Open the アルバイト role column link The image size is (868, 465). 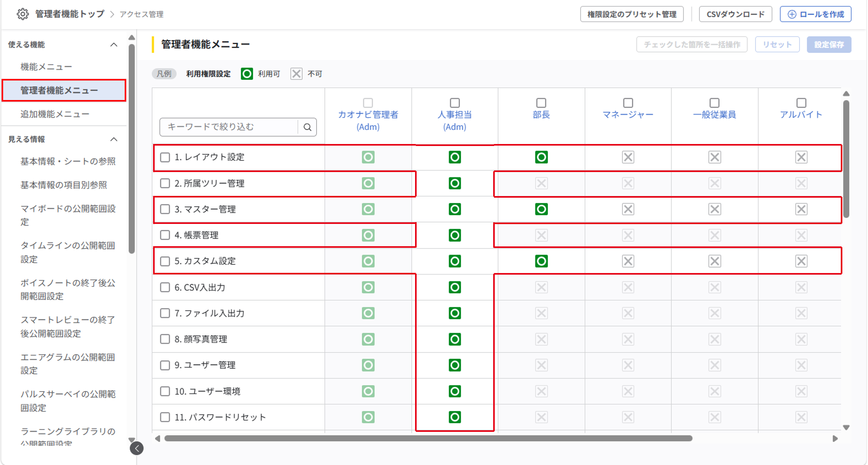(801, 115)
